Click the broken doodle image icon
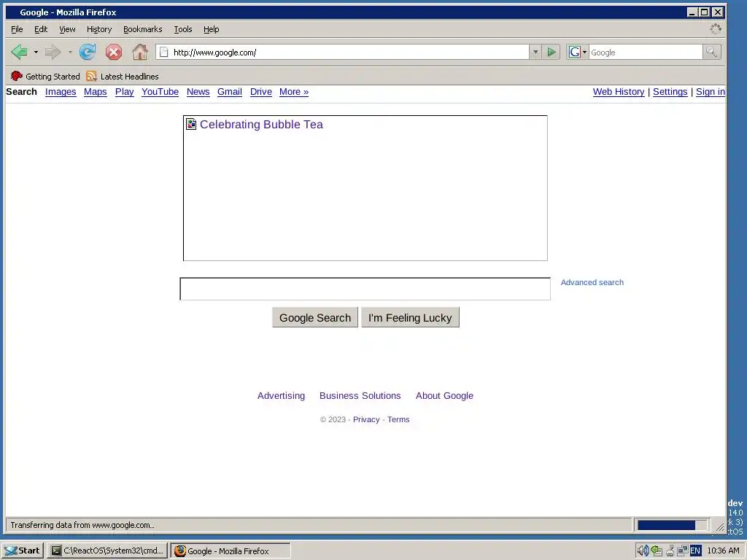Viewport: 747px width, 560px height. (191, 124)
